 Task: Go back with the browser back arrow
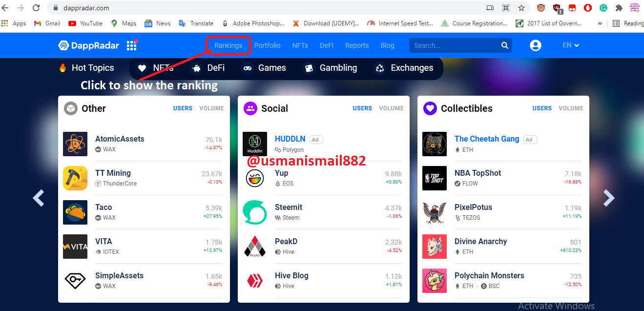[5, 8]
